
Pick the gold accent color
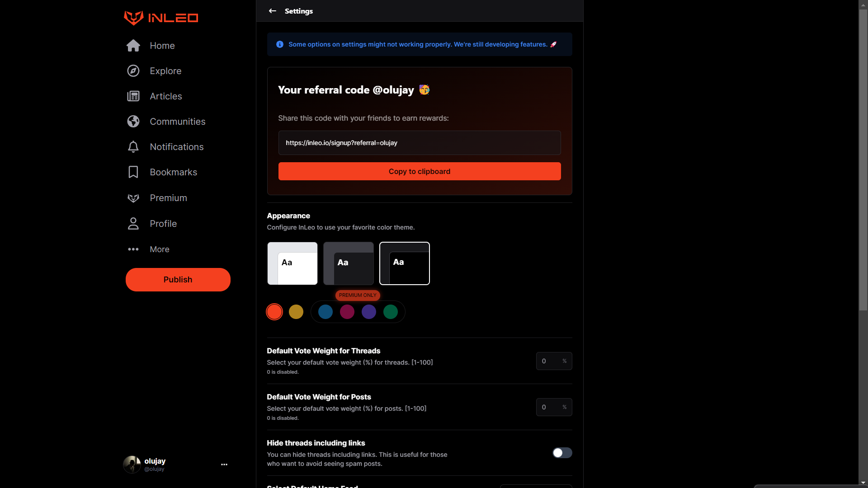point(296,312)
